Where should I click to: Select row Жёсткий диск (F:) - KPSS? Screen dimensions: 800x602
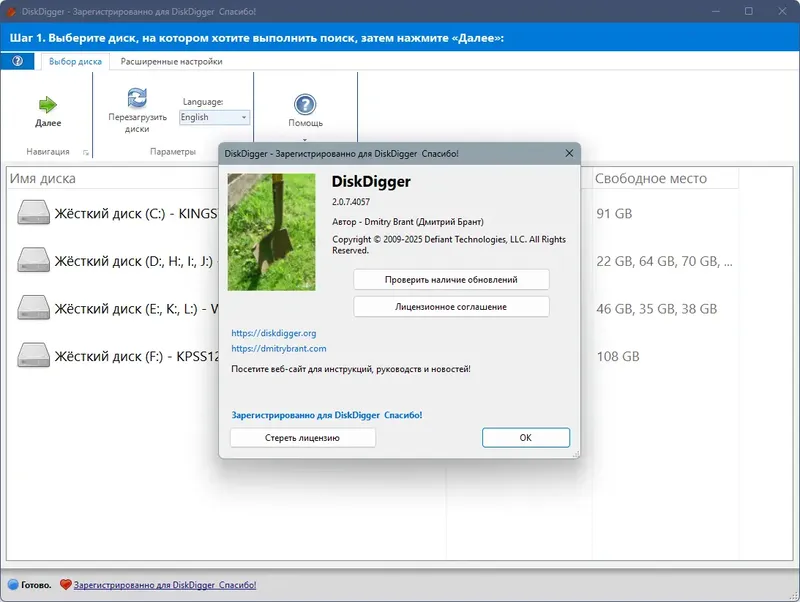pyautogui.click(x=117, y=356)
